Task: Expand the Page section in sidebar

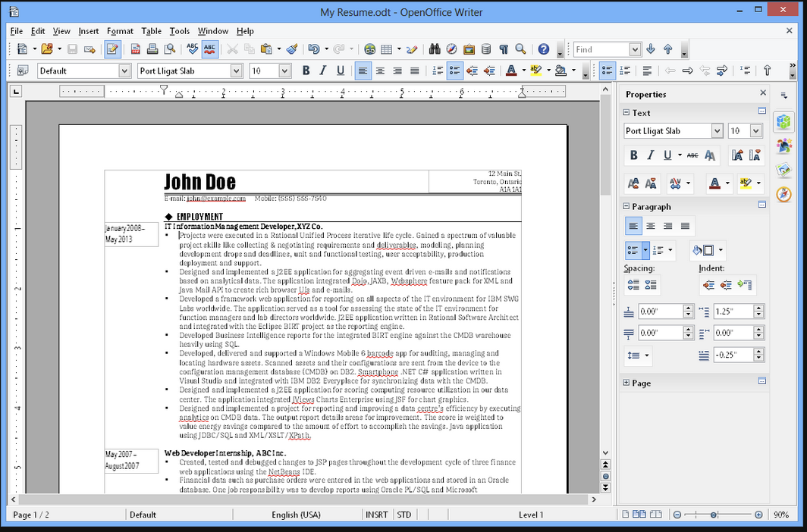Action: click(626, 383)
